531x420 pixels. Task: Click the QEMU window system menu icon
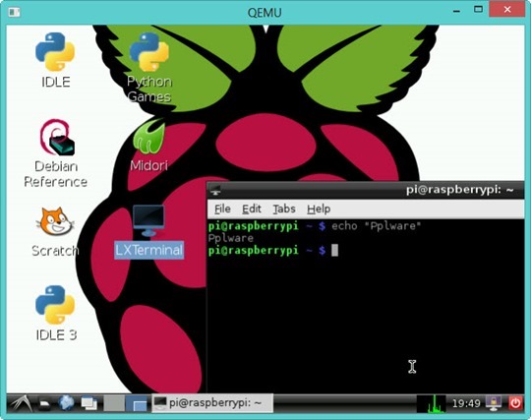[14, 12]
